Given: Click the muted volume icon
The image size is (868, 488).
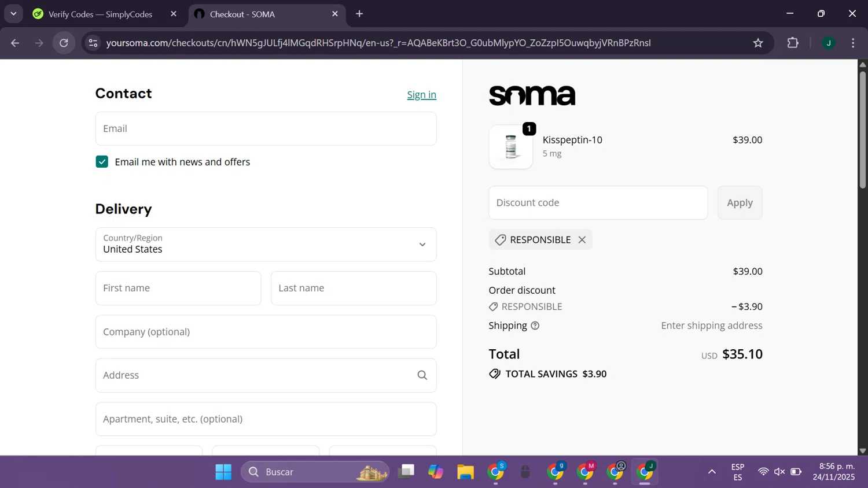Looking at the screenshot, I should [779, 472].
